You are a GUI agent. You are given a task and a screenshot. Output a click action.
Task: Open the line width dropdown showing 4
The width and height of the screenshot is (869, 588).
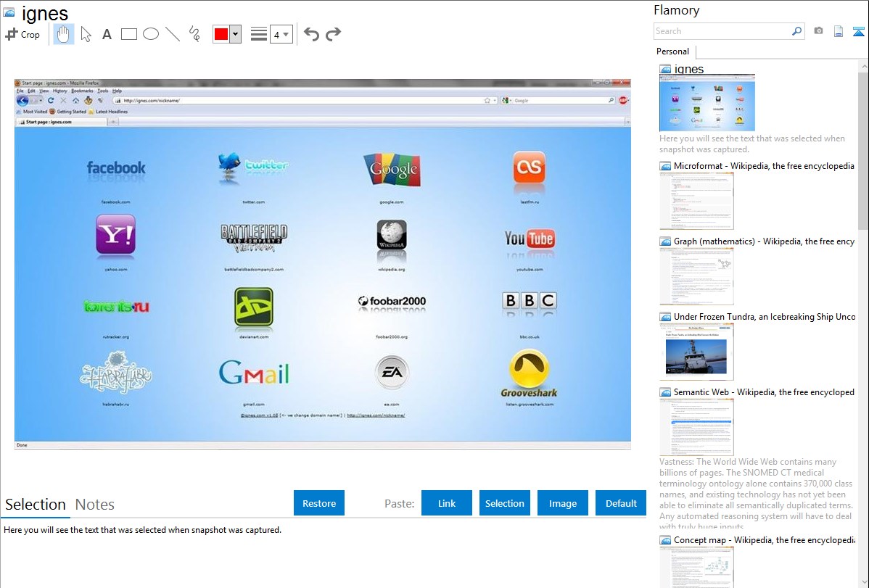pyautogui.click(x=281, y=35)
